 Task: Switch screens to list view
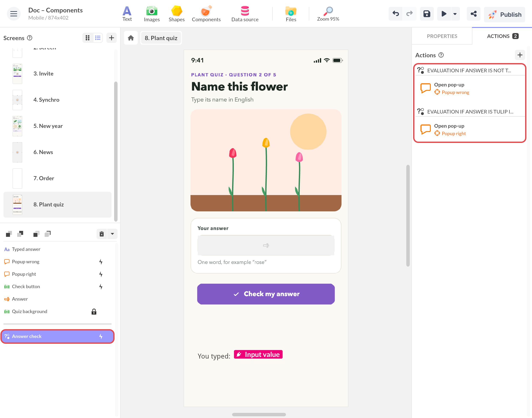pos(98,38)
